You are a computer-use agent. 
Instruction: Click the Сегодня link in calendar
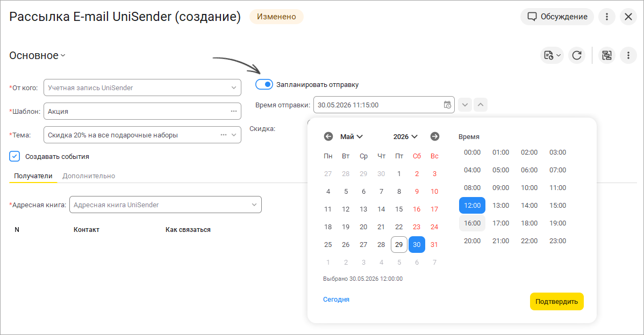pyautogui.click(x=336, y=300)
